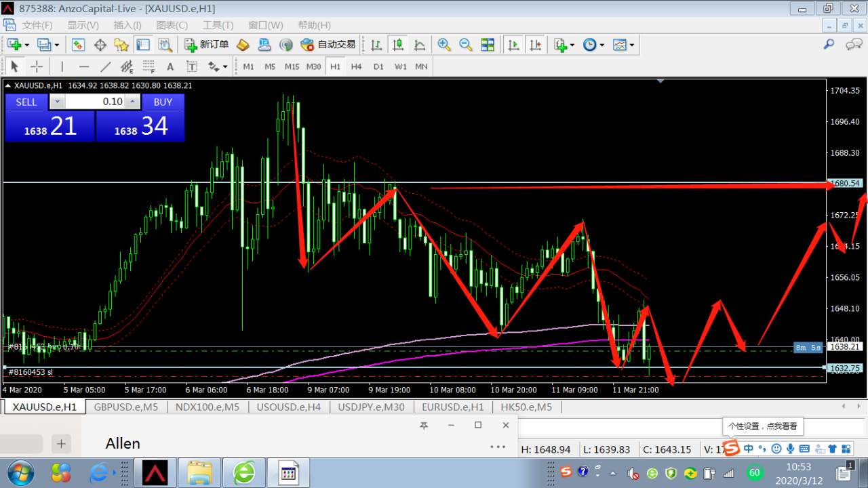Open the 图表(C) menu
Viewport: 868px width, 488px height.
pos(172,25)
